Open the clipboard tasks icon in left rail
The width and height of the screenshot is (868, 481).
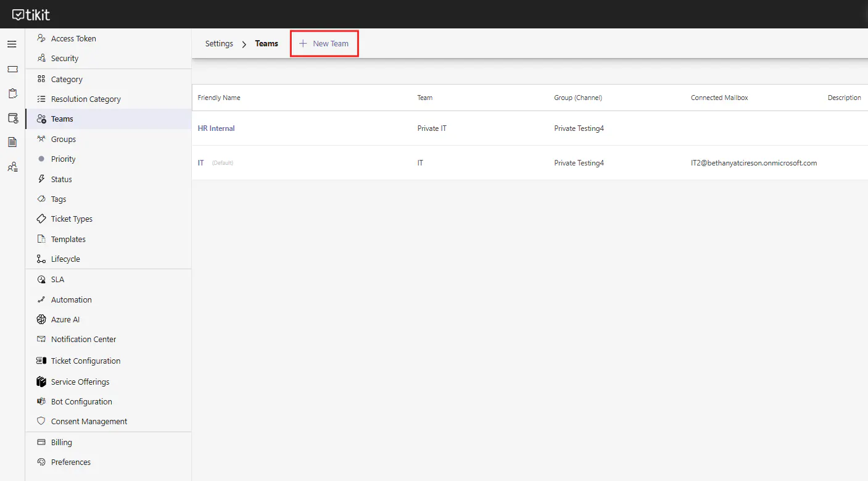tap(12, 93)
